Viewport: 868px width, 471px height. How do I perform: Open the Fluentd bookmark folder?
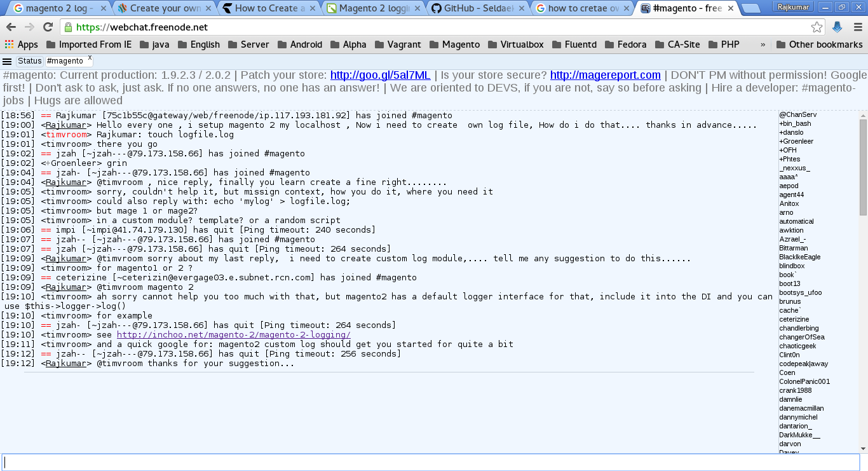tap(574, 44)
